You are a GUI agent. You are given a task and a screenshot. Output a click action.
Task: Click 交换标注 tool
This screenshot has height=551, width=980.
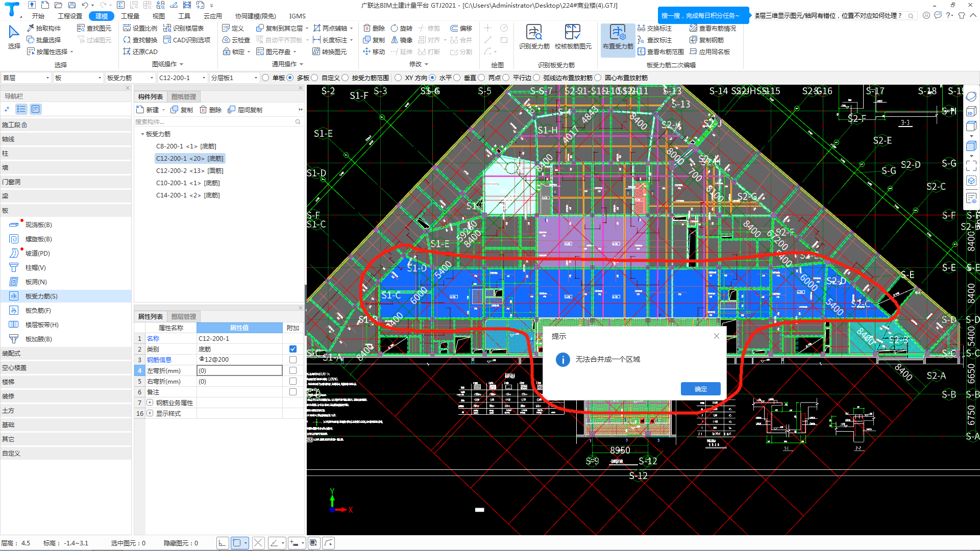[654, 28]
